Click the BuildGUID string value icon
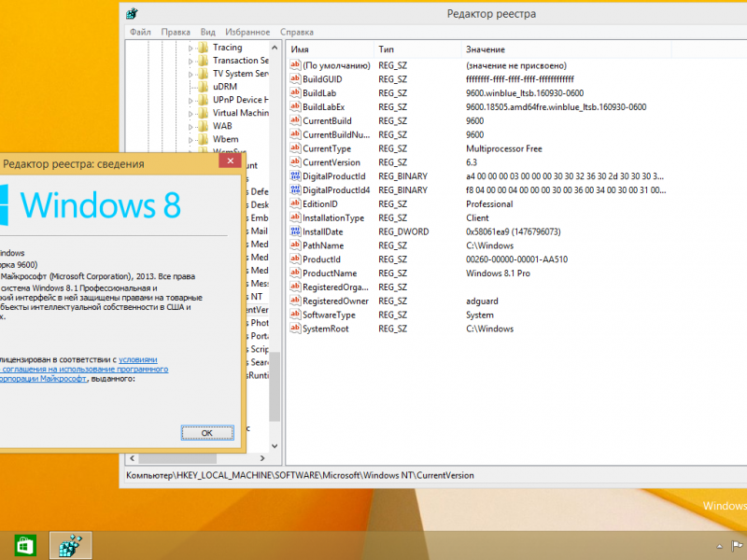747x560 pixels. click(x=295, y=79)
